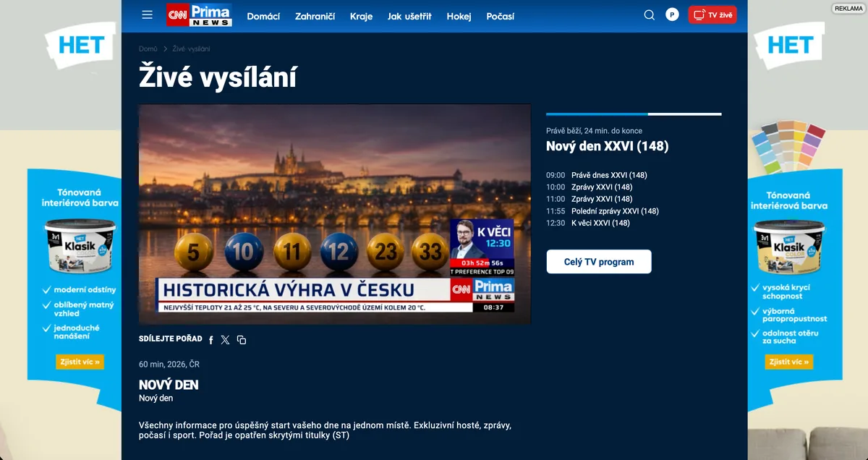Screen dimensions: 868x460
Task: Open the Počasí section
Action: [x=501, y=17]
